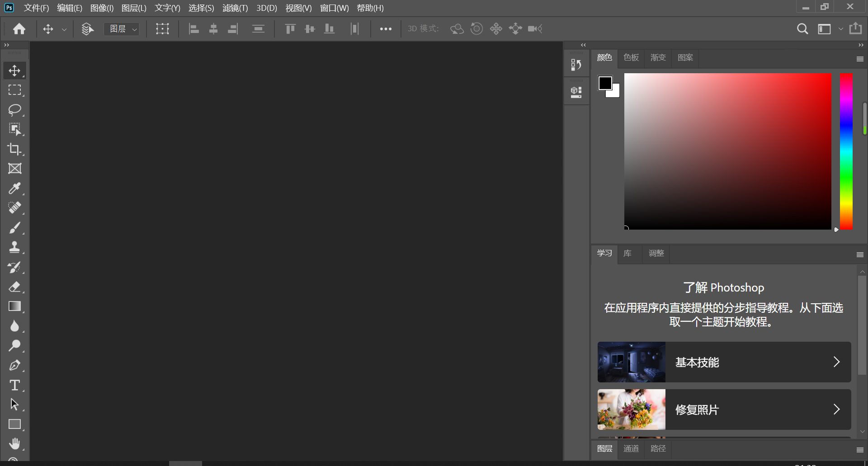Go to the Home screen
The width and height of the screenshot is (868, 466).
(x=19, y=29)
